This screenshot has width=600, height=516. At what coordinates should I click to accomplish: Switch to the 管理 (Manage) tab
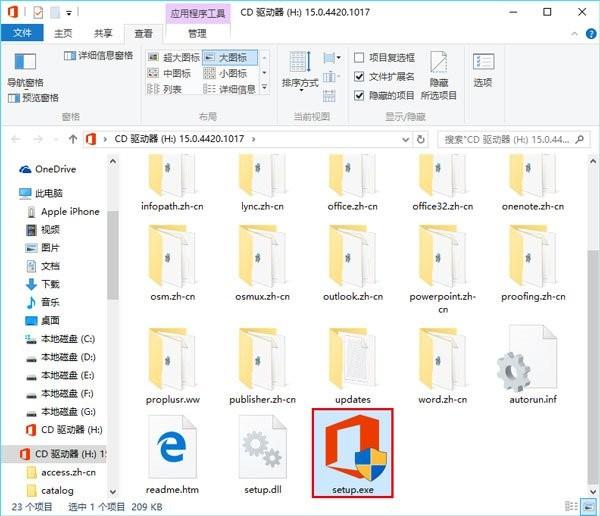click(197, 34)
